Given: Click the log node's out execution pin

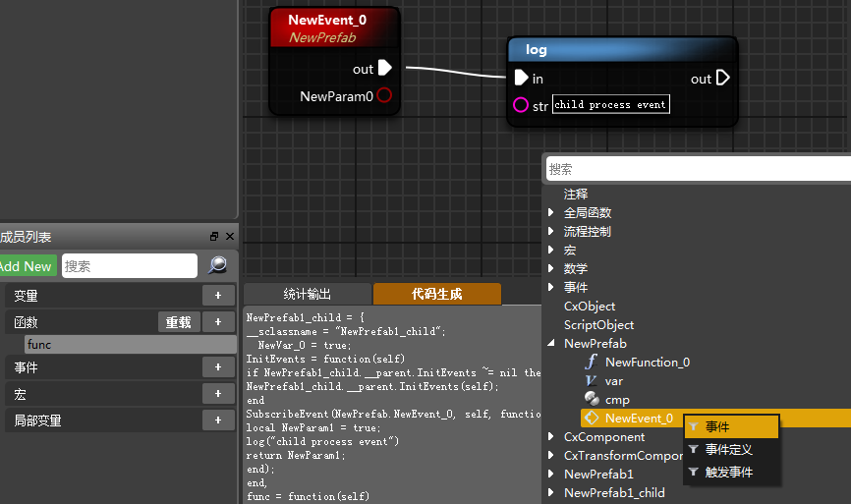Looking at the screenshot, I should coord(723,78).
